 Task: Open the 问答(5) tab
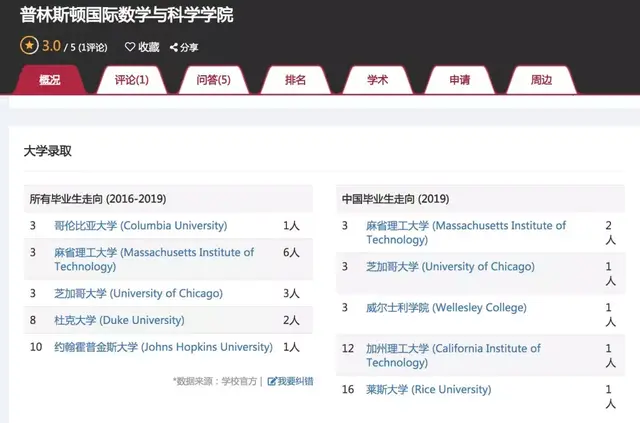point(213,80)
